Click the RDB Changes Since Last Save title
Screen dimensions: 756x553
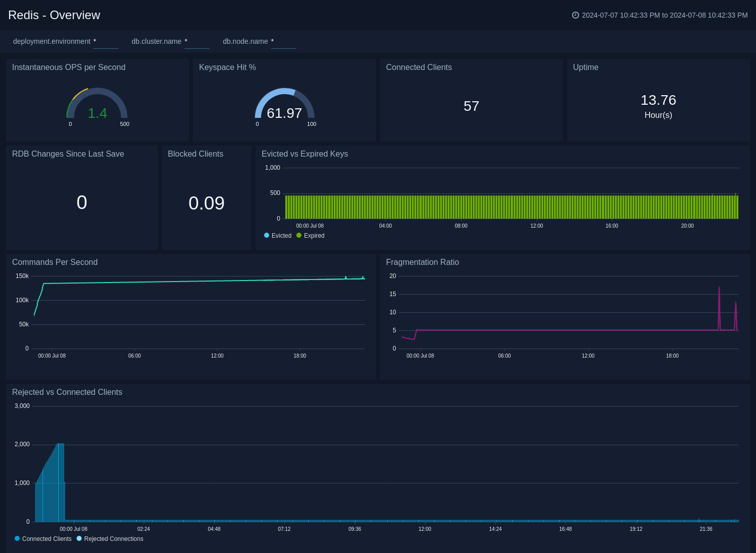point(68,154)
